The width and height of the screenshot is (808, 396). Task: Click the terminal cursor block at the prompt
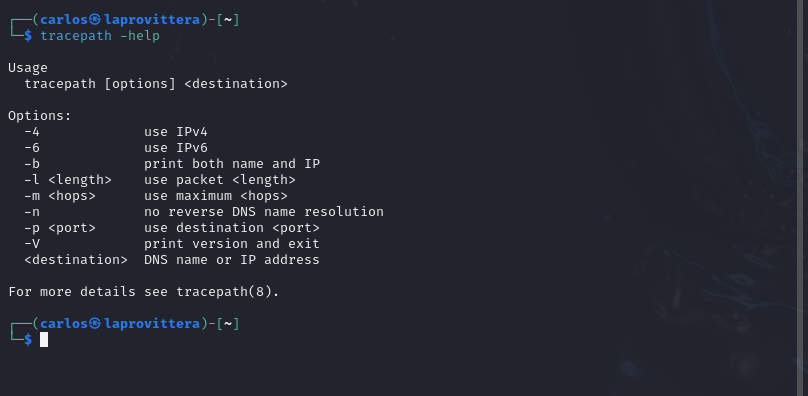point(44,339)
